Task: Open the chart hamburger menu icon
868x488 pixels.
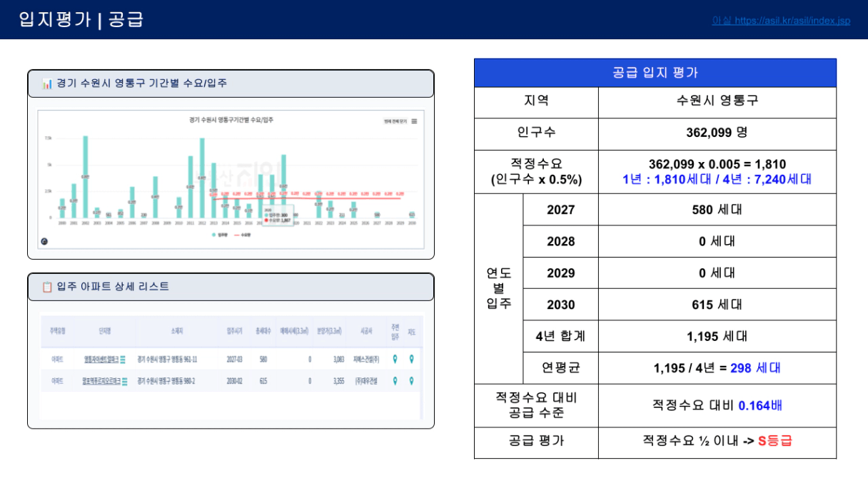Action: [x=414, y=121]
